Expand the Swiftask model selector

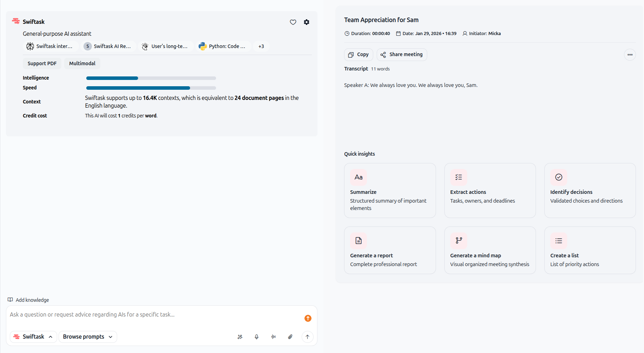(x=33, y=337)
